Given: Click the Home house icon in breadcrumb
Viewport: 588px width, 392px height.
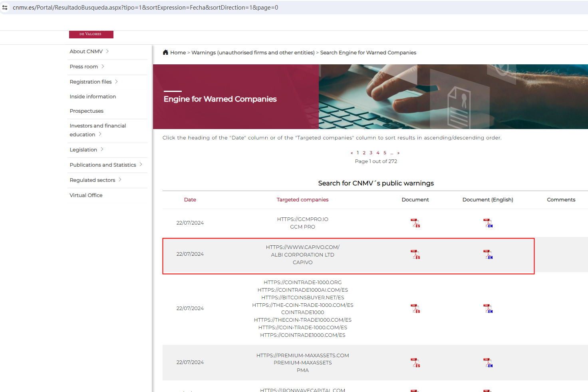Looking at the screenshot, I should click(x=165, y=52).
